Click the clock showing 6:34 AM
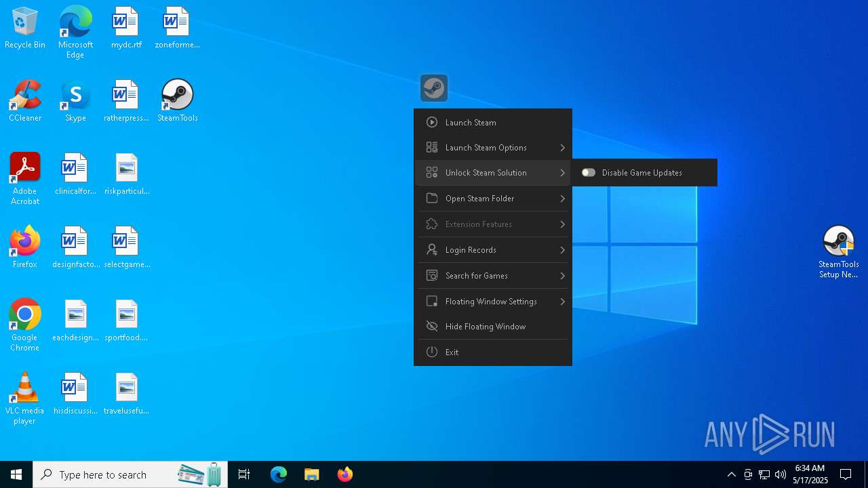868x488 pixels. 810,468
